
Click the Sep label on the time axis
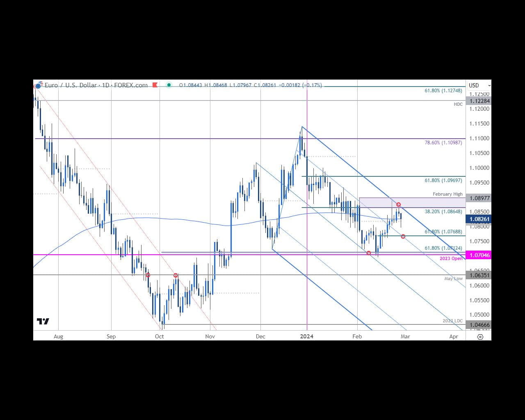[x=111, y=336]
